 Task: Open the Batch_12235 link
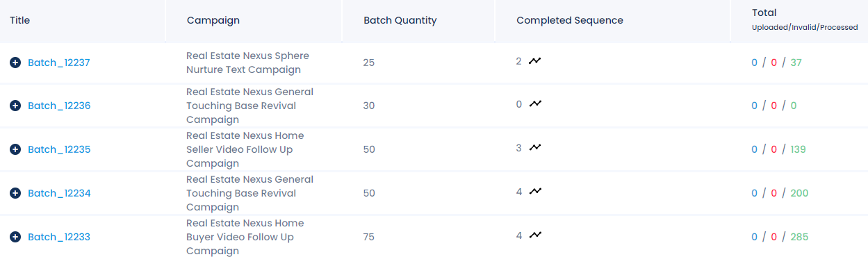(59, 149)
